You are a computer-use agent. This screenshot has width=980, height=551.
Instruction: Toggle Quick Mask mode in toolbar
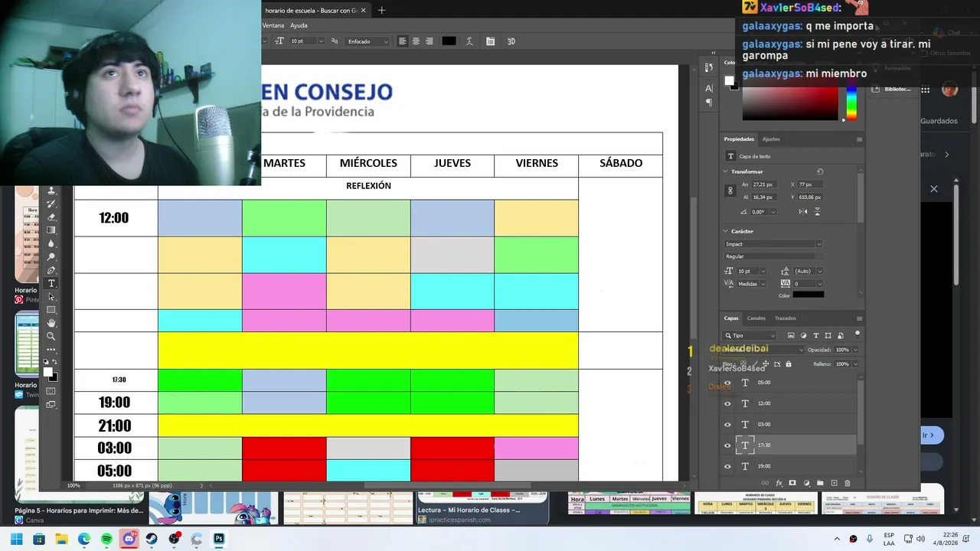[51, 391]
